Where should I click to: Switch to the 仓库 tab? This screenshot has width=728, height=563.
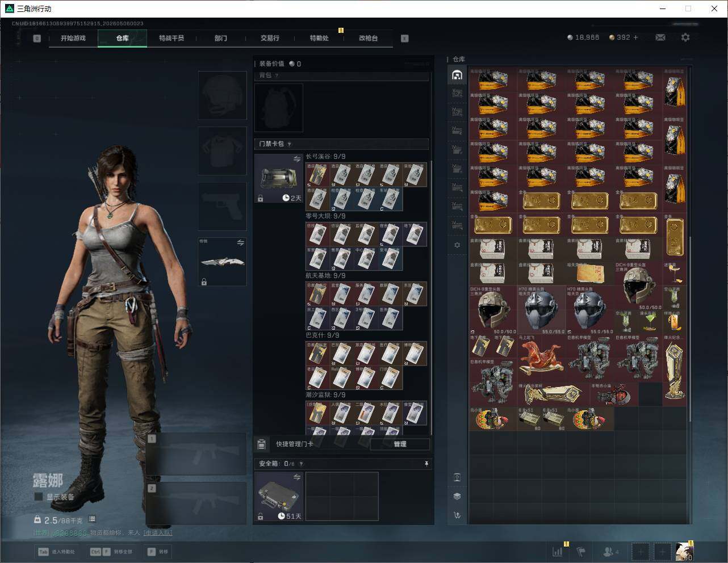tap(123, 38)
